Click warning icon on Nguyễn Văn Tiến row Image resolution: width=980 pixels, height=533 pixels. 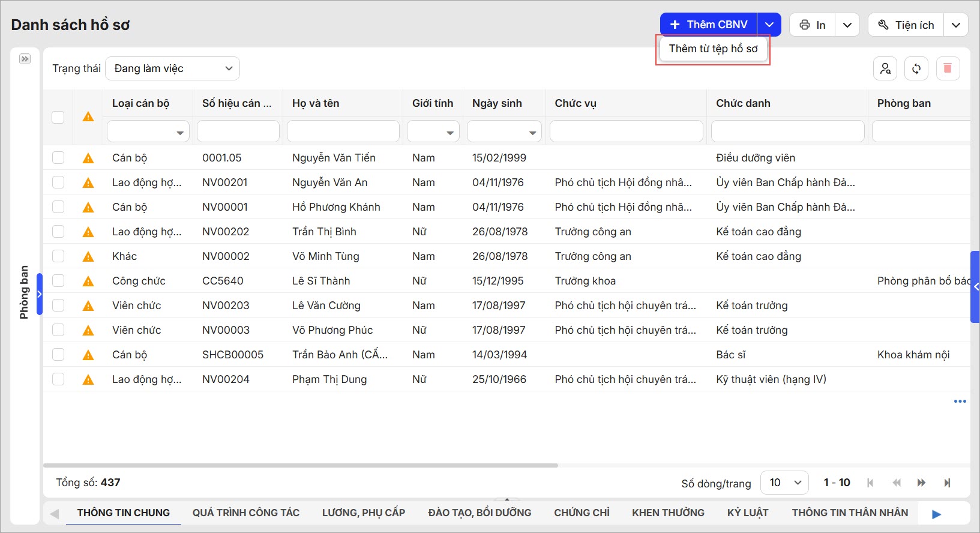click(88, 158)
